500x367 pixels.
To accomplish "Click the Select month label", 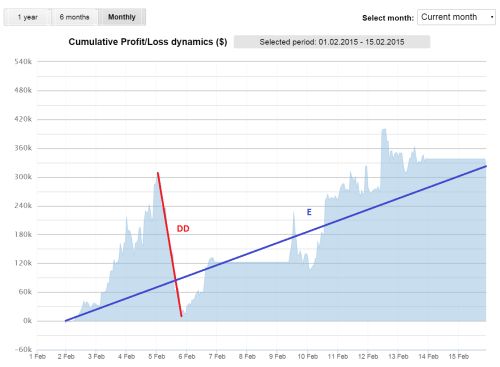I will (388, 18).
